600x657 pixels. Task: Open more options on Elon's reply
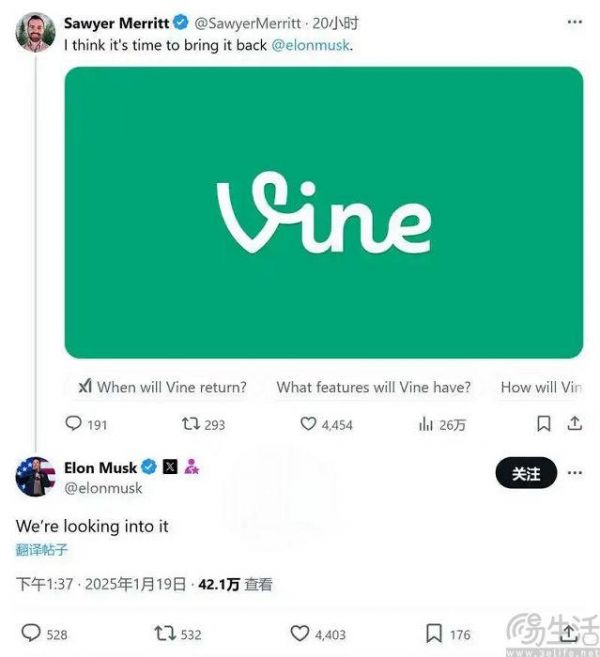pyautogui.click(x=575, y=473)
